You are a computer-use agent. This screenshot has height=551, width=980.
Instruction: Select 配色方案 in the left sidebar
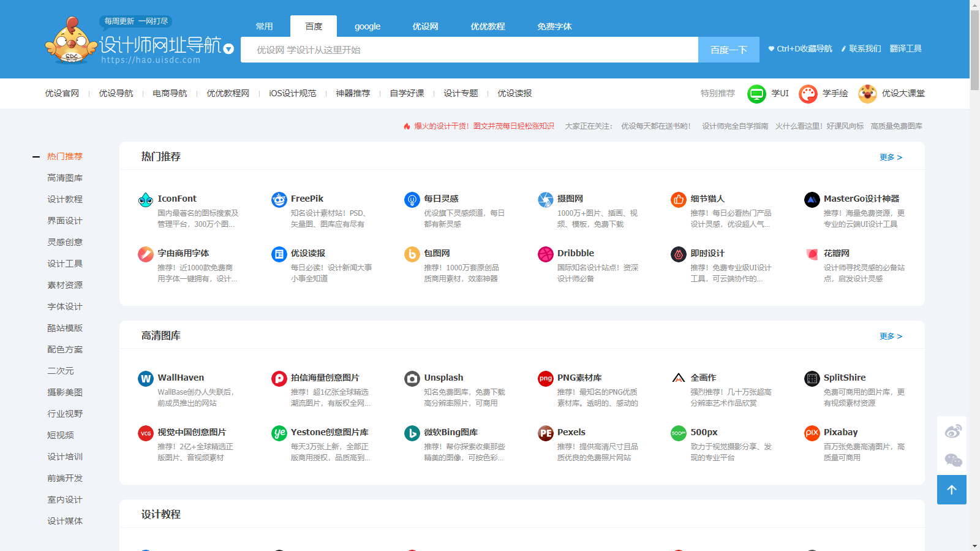tap(65, 349)
